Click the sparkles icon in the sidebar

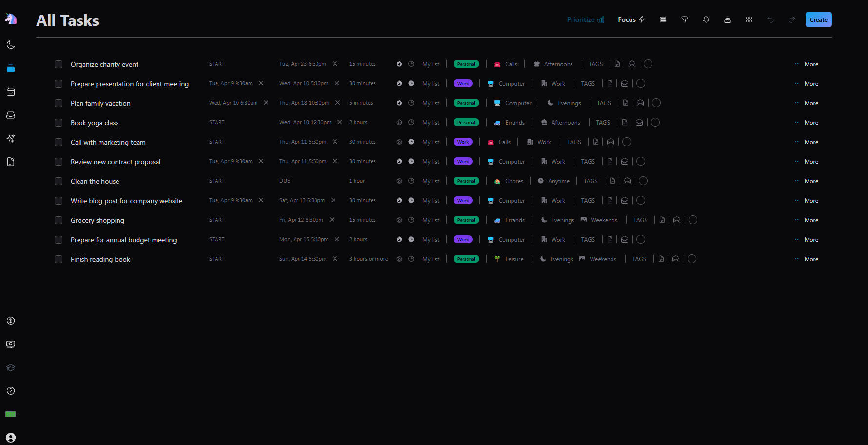(11, 138)
